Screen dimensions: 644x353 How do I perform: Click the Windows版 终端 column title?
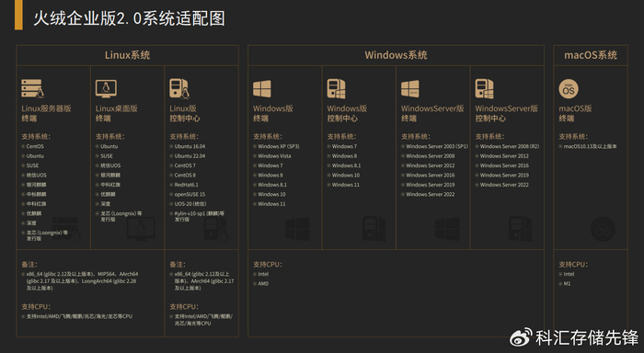click(273, 113)
